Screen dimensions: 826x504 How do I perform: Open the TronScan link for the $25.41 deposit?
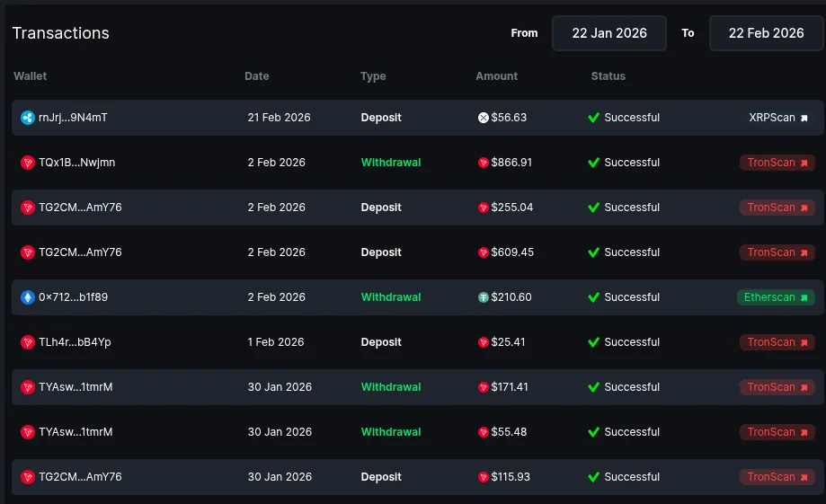(x=777, y=342)
